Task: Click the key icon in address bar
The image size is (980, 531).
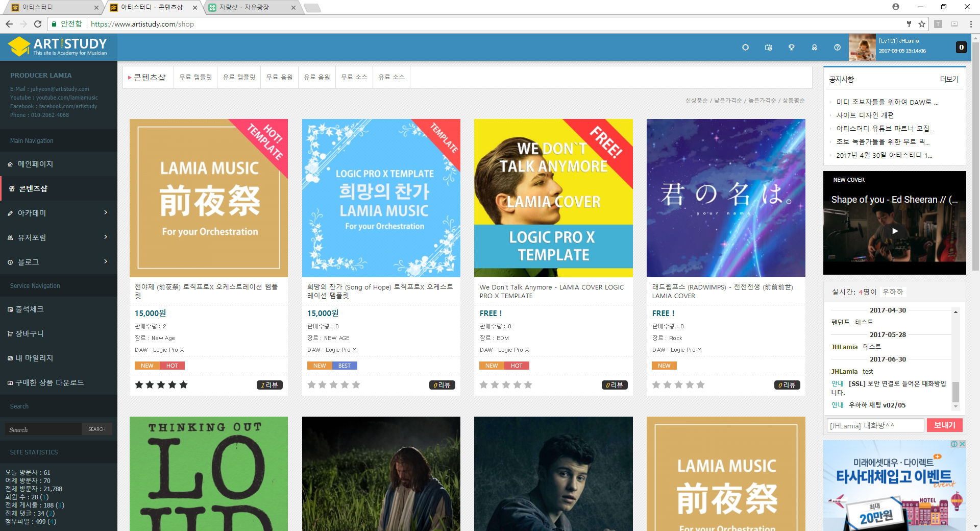Action: tap(909, 24)
